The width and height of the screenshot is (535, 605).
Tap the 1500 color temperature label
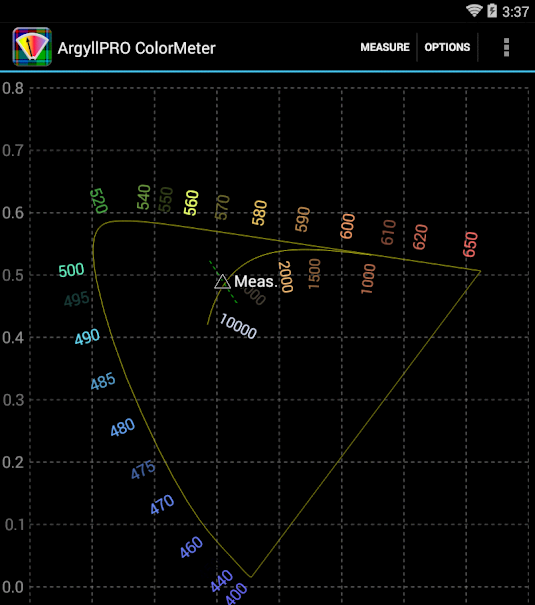(x=314, y=274)
